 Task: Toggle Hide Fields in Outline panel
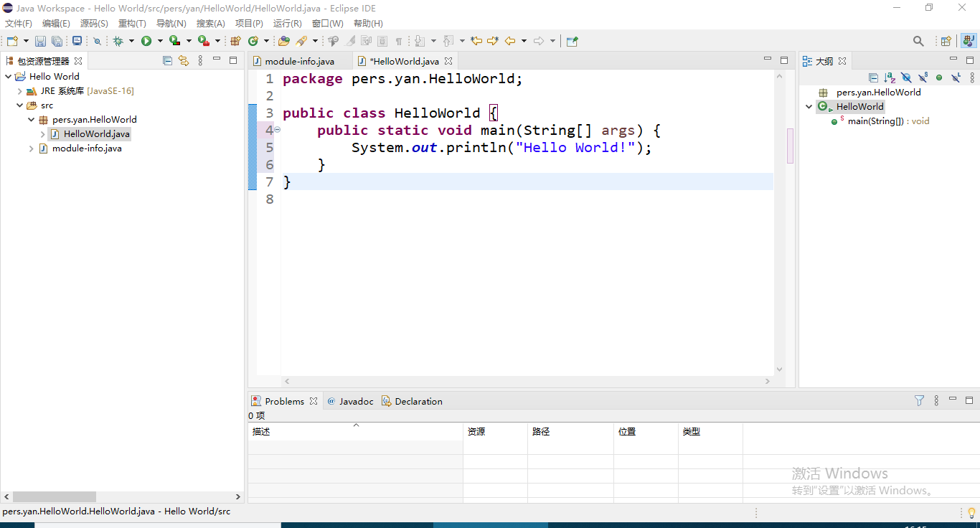click(906, 77)
